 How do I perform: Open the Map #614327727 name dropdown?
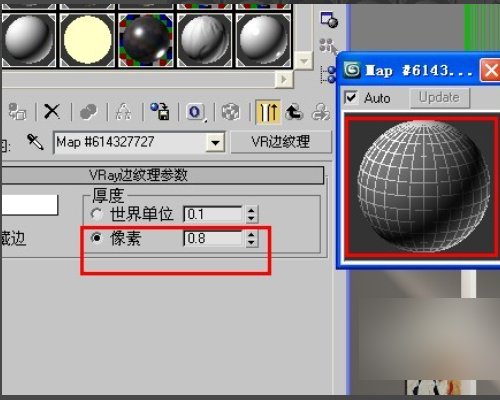(215, 143)
